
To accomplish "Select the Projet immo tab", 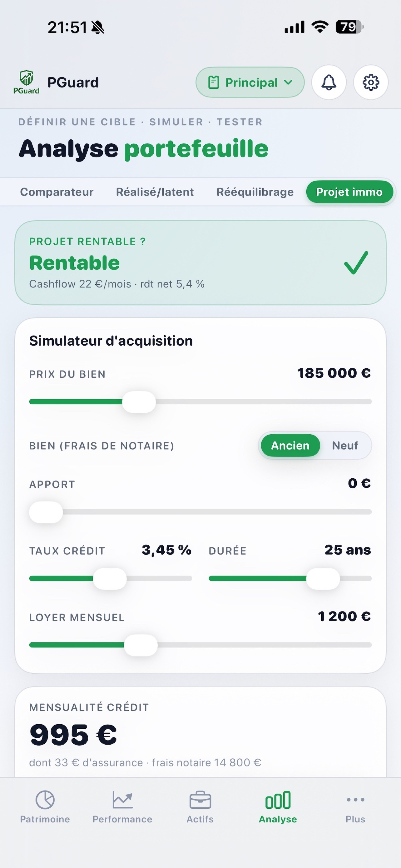I will pos(349,192).
